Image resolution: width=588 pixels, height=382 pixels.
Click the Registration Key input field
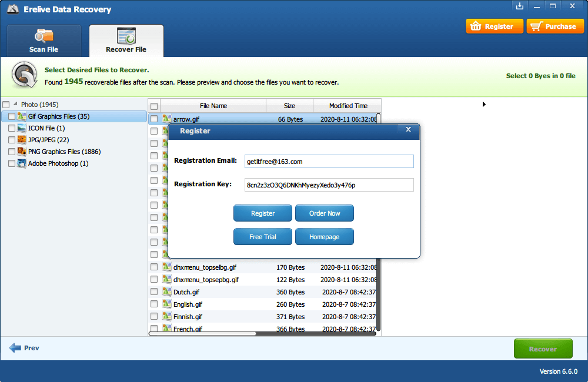click(x=329, y=185)
